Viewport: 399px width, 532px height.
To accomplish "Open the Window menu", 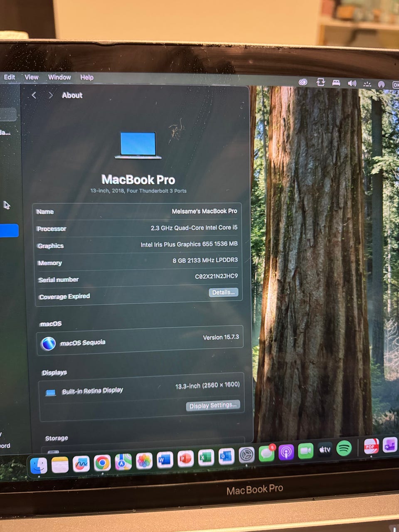I will pos(59,77).
